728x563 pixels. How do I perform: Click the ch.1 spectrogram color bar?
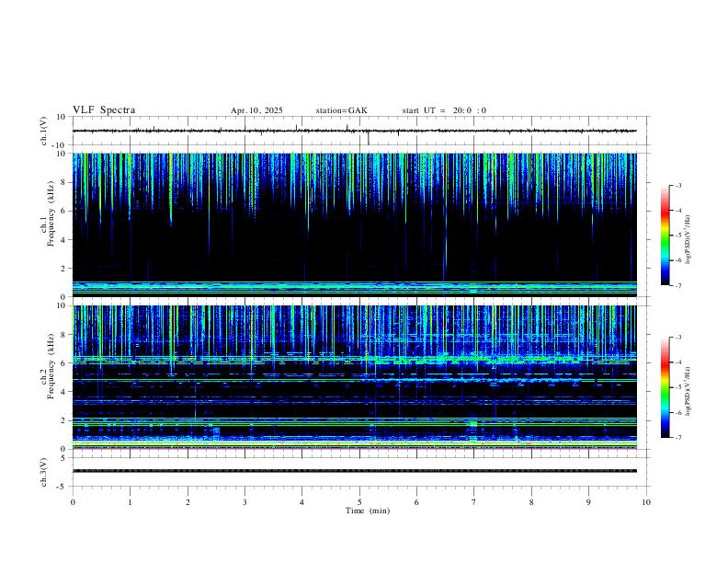665,236
